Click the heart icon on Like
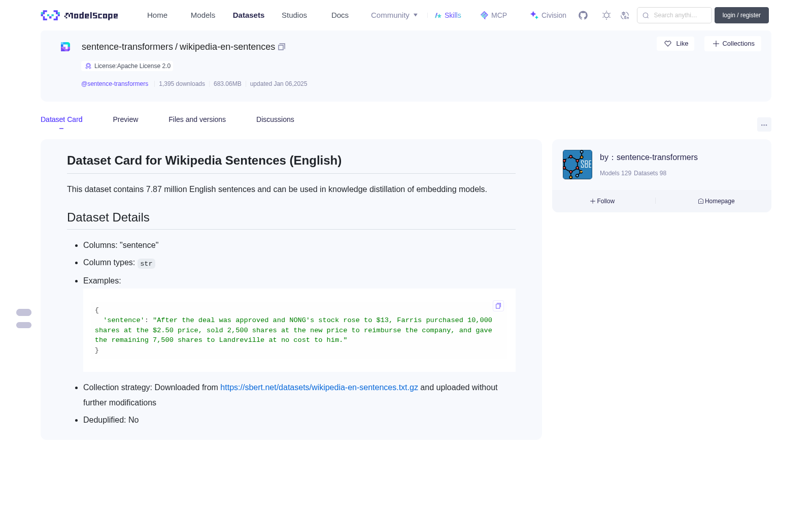 tap(668, 44)
